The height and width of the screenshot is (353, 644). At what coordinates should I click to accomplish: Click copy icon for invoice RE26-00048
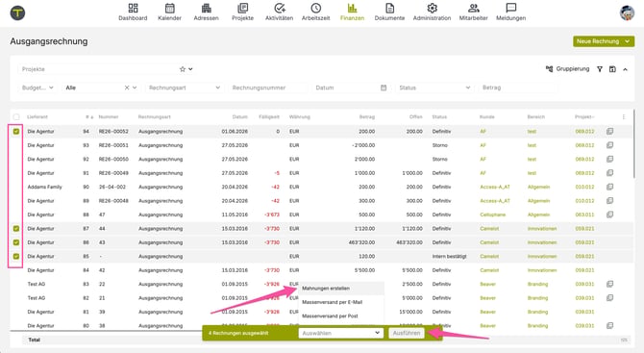[x=610, y=200]
